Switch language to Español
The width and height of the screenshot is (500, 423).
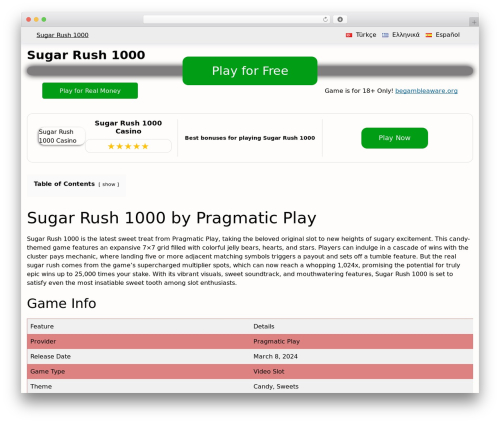click(x=447, y=35)
